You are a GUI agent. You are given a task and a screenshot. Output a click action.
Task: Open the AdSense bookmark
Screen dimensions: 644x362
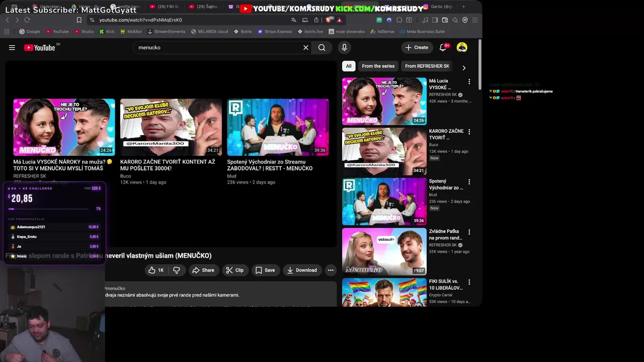[382, 31]
